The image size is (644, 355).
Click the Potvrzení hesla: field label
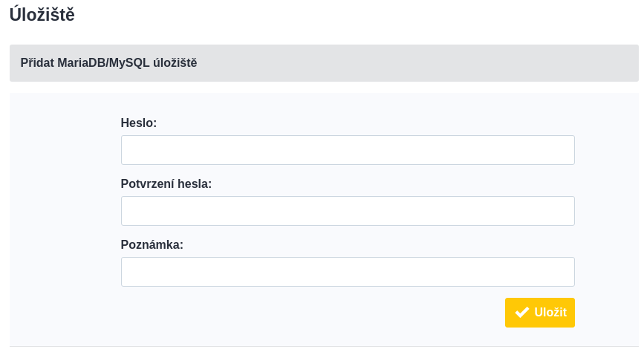(x=166, y=183)
